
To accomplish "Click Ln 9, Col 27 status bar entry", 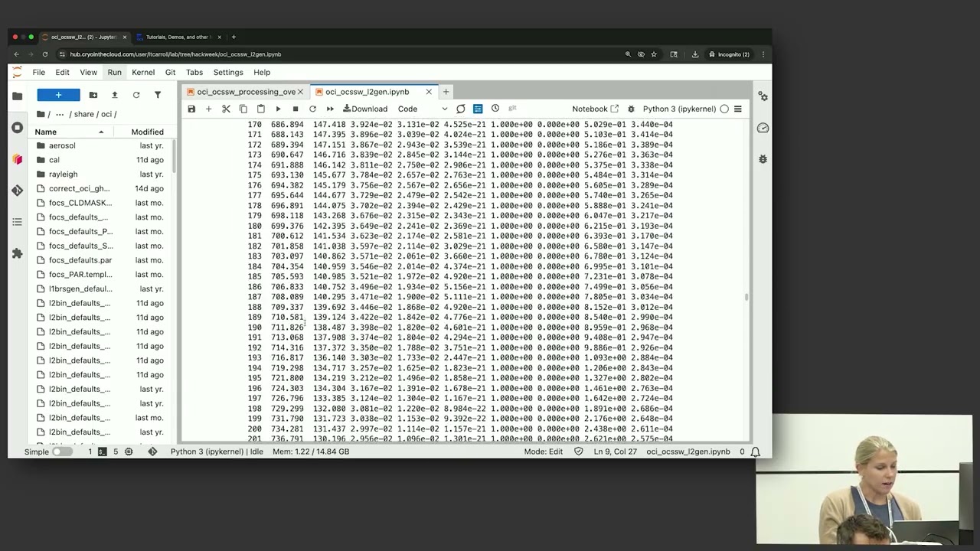I will point(616,452).
